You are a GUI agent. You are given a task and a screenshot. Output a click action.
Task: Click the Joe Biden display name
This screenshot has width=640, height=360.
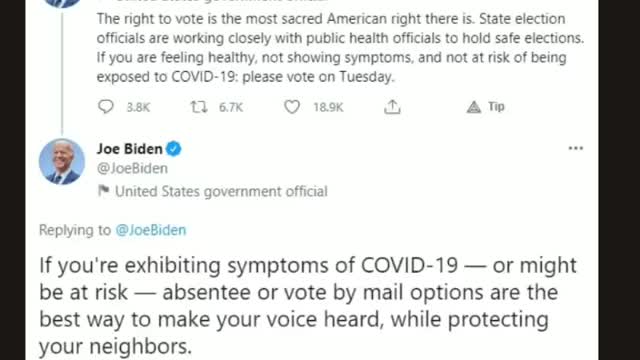coord(130,149)
